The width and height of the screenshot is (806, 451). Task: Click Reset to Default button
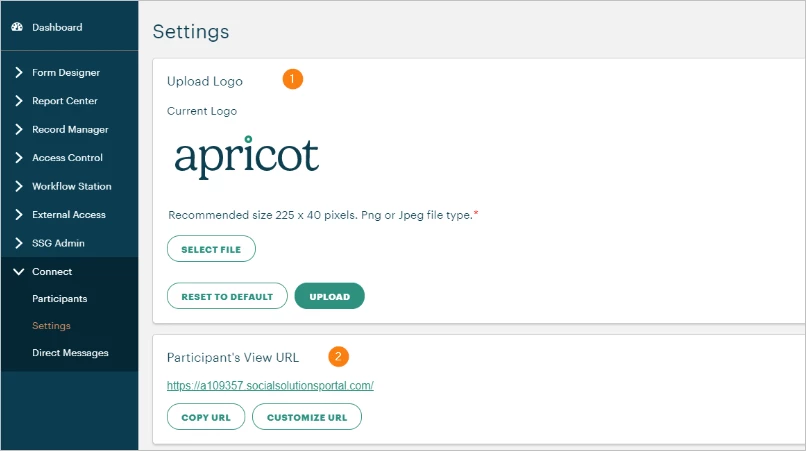pyautogui.click(x=227, y=296)
